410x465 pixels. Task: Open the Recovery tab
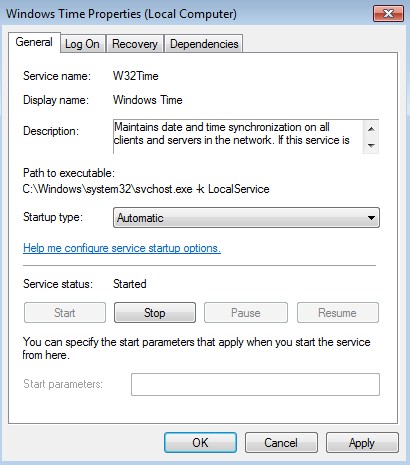pos(135,44)
